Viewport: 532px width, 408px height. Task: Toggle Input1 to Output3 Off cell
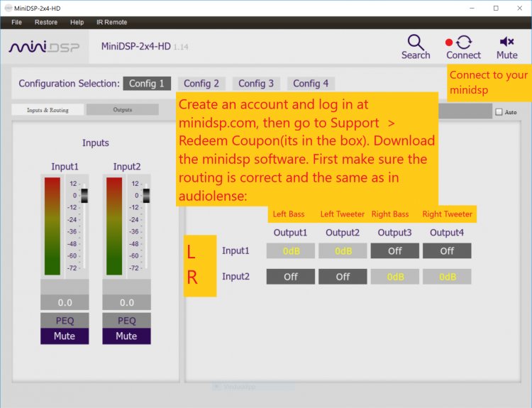[395, 251]
